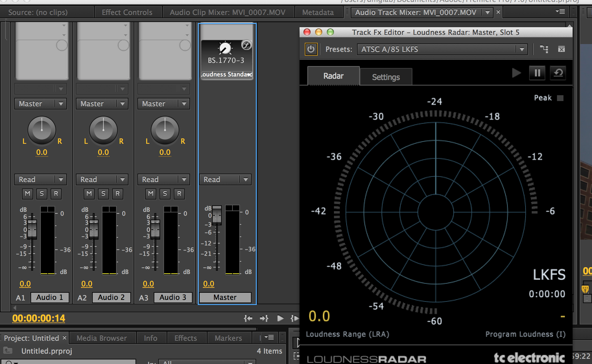Open the mixer panel flyout menu

point(560,12)
